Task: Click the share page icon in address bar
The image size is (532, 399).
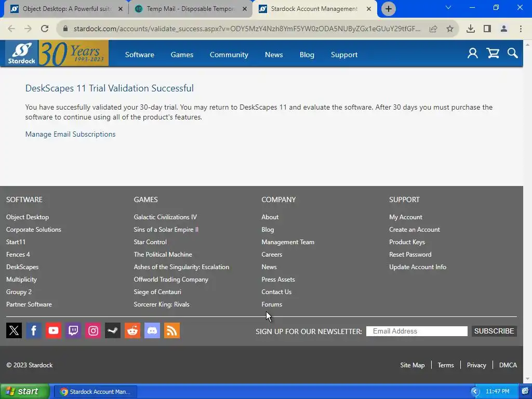Action: 433,29
